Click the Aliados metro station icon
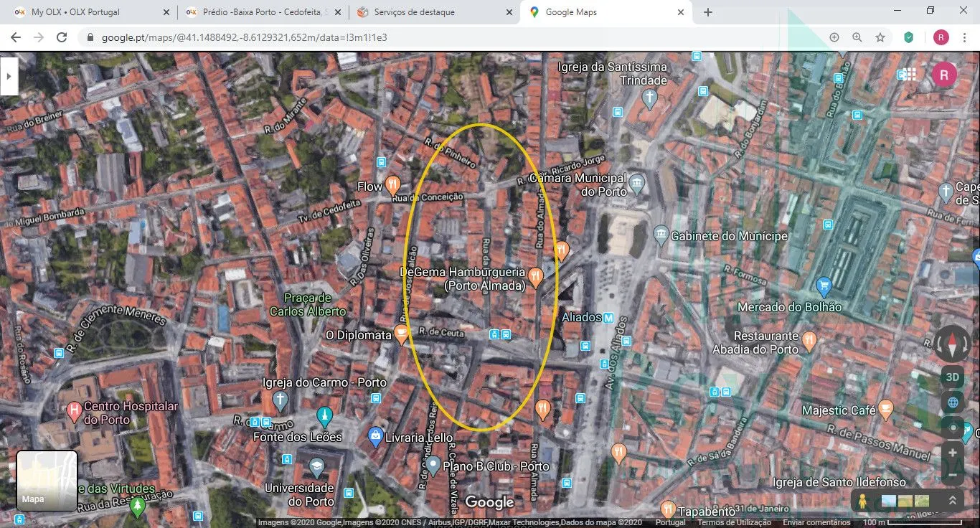Image resolution: width=980 pixels, height=528 pixels. 608,317
